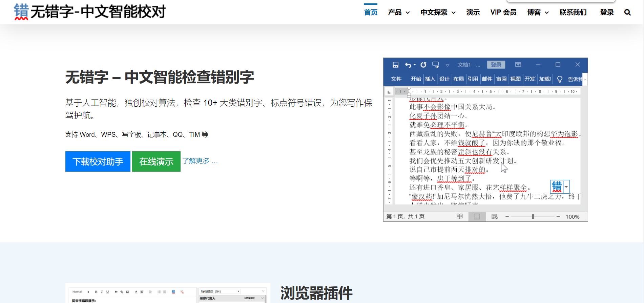
Task: Click the search magnifier icon in navigation
Action: 627,13
